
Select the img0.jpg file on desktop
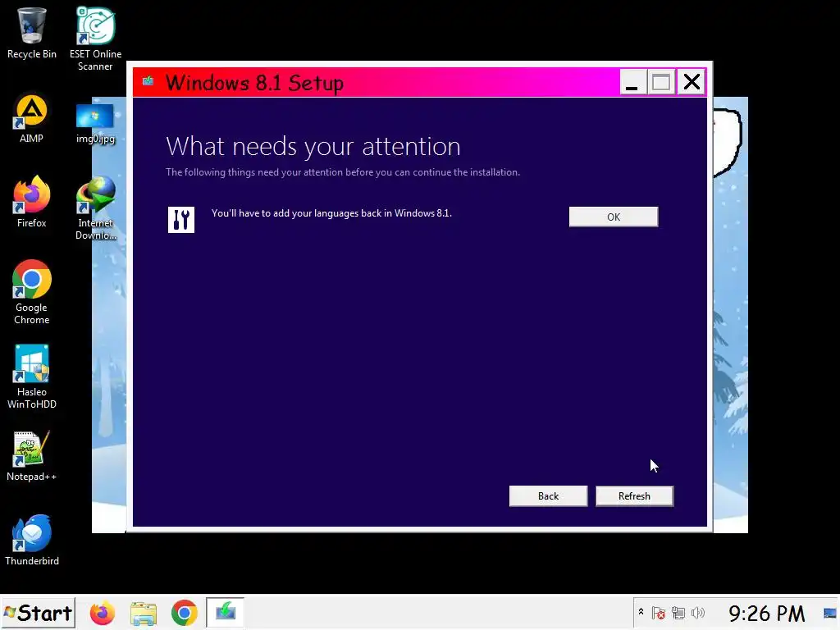95,123
